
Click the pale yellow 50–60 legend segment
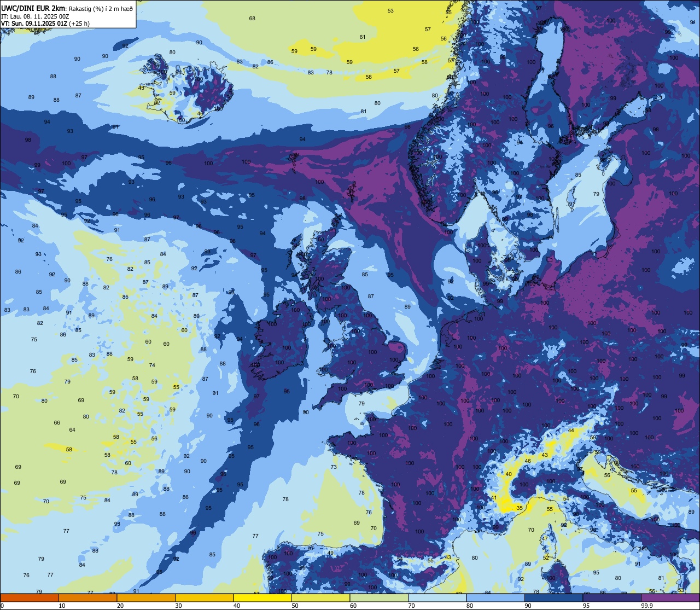[320, 597]
